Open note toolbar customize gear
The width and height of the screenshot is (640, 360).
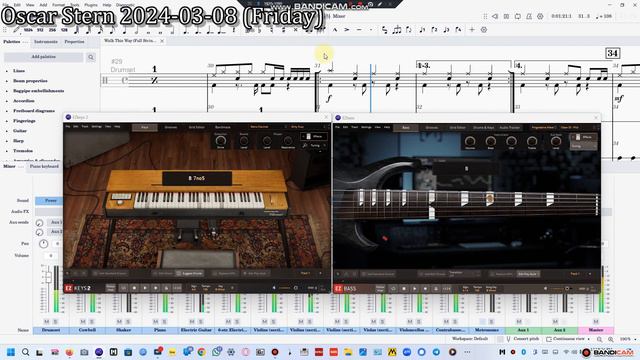484,30
